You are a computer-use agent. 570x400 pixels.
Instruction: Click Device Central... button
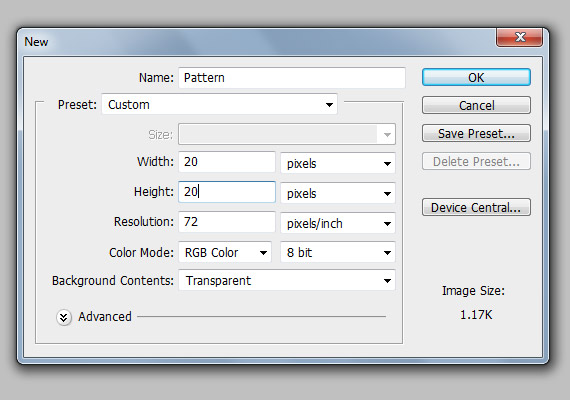[x=476, y=207]
